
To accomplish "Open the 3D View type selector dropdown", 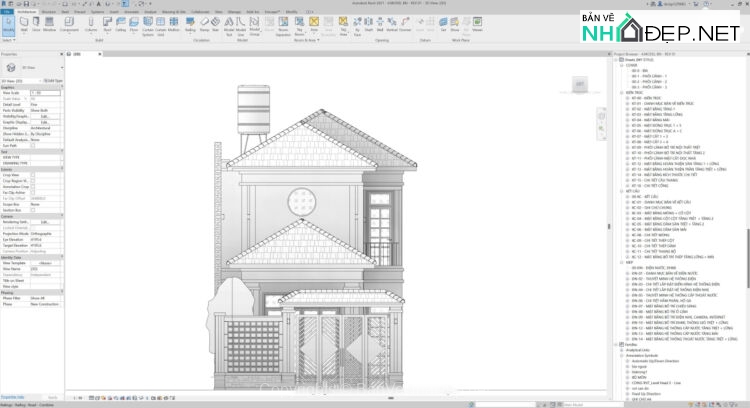I will (30, 79).
